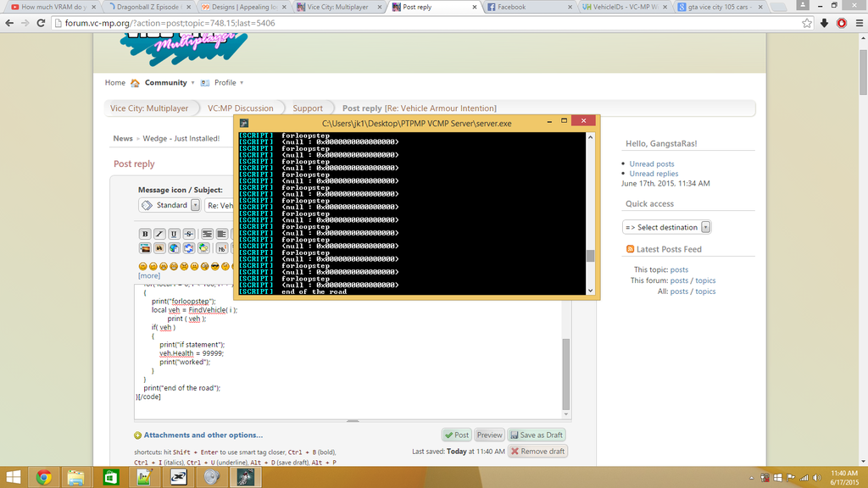Screen dimensions: 868x488
Task: Open the VC:MP Discussion breadcrumb
Action: click(x=240, y=108)
